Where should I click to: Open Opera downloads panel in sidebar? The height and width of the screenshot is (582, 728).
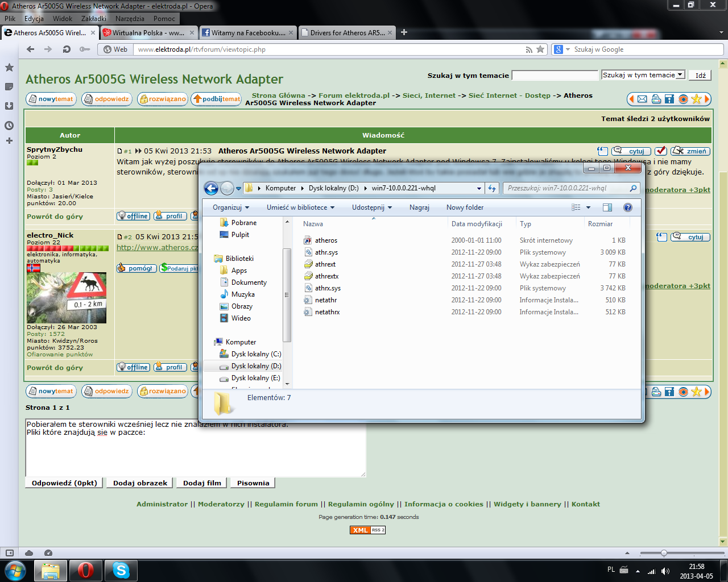click(x=9, y=106)
